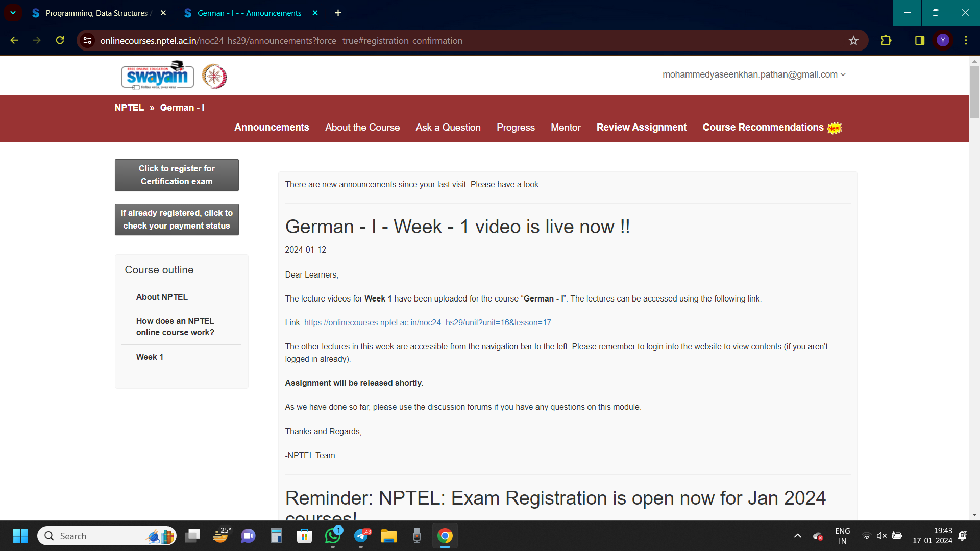
Task: Switch to German - I Announcements tab
Action: pyautogui.click(x=251, y=13)
